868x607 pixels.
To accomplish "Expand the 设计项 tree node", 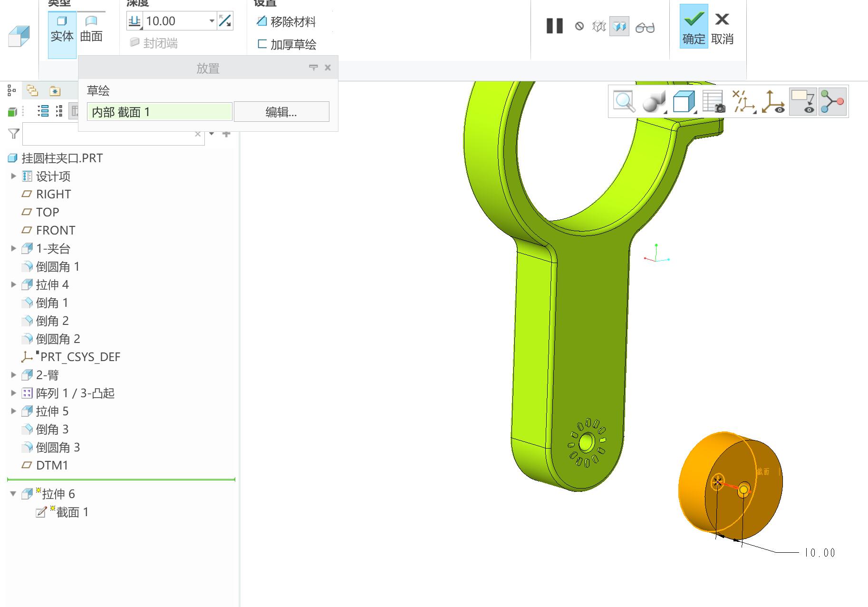I will pyautogui.click(x=13, y=176).
